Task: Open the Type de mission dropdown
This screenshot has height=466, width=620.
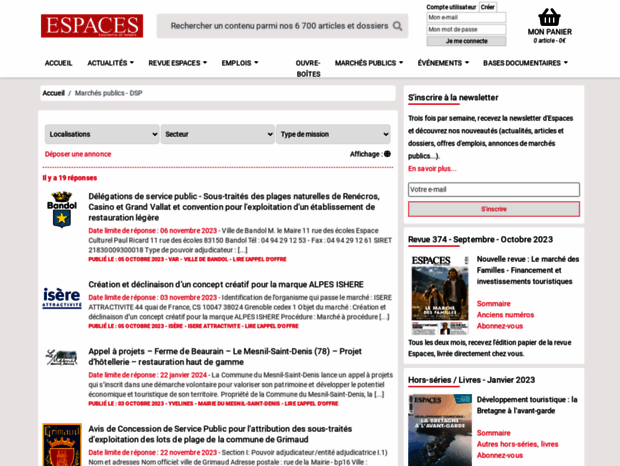Action: point(333,134)
